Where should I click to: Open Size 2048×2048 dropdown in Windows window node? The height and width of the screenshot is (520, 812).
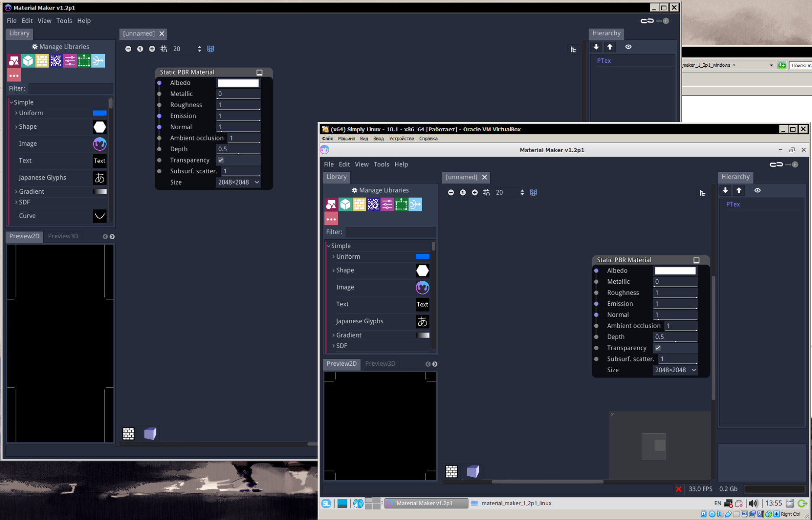tap(239, 182)
